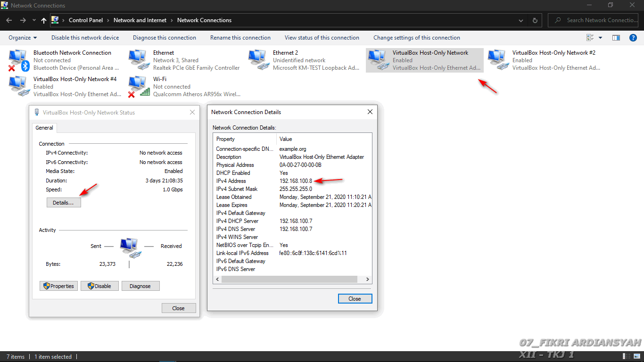The image size is (644, 362).
Task: Select the Link-local IPv6 Address row
Action: tap(293, 253)
